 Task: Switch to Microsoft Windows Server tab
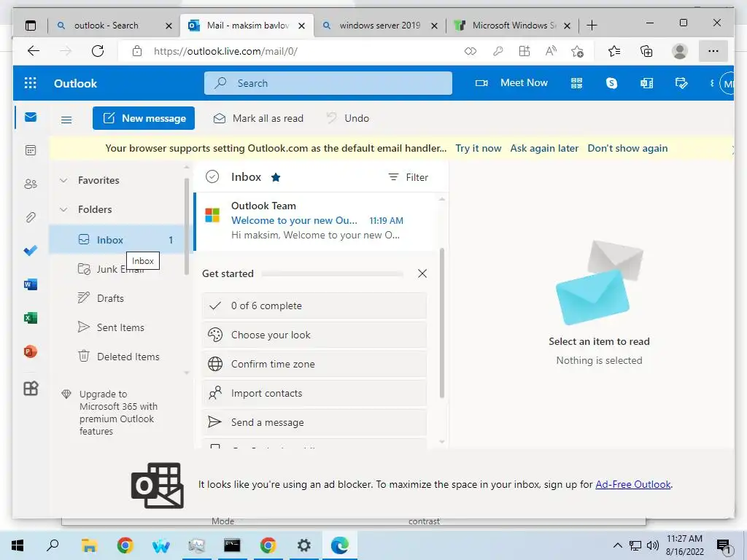coord(513,26)
